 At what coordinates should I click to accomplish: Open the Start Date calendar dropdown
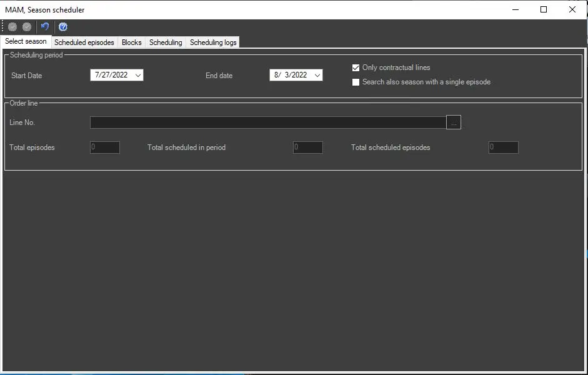point(138,75)
